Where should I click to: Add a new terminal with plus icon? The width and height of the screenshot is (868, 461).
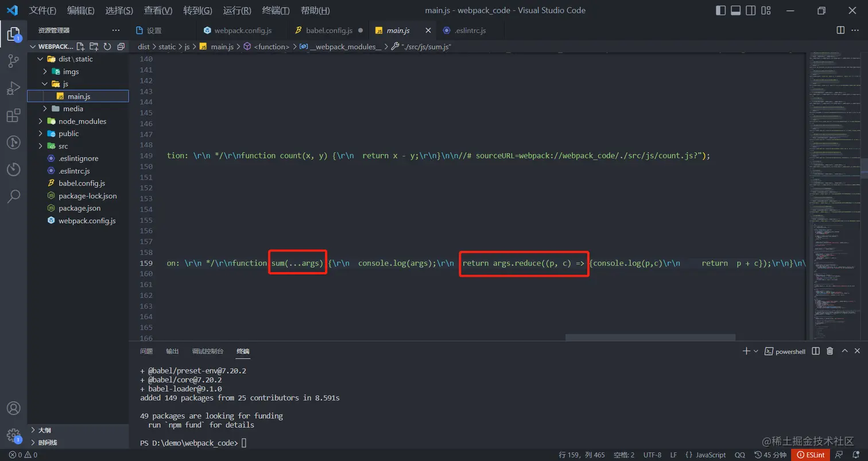746,351
